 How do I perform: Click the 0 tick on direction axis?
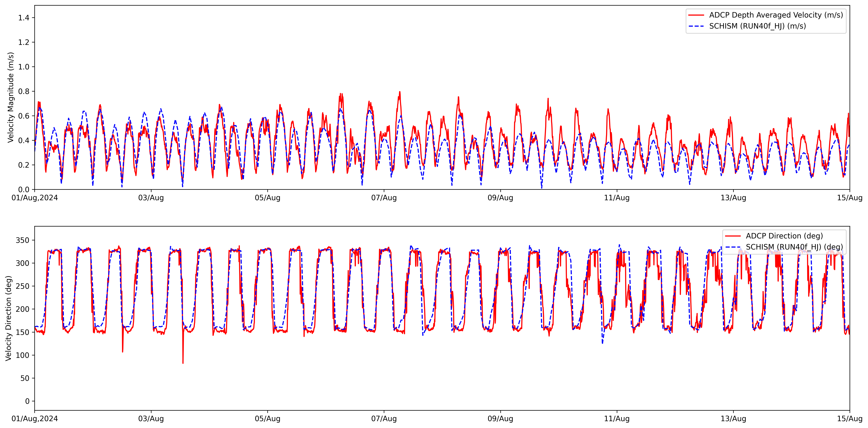pyautogui.click(x=27, y=401)
